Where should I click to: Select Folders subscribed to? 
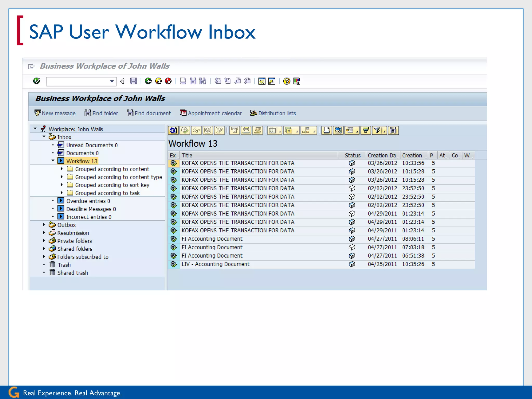pyautogui.click(x=83, y=257)
